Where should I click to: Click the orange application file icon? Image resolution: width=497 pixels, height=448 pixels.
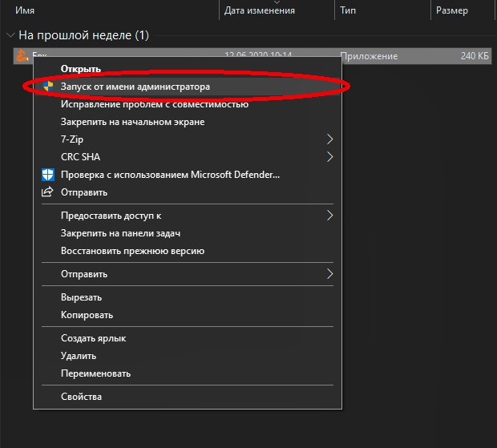pos(22,56)
